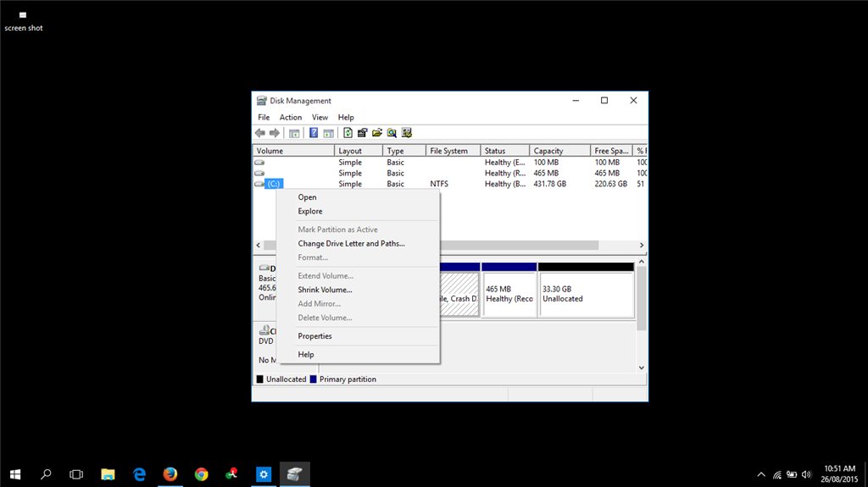Click the Properties toolbar icon

[362, 133]
